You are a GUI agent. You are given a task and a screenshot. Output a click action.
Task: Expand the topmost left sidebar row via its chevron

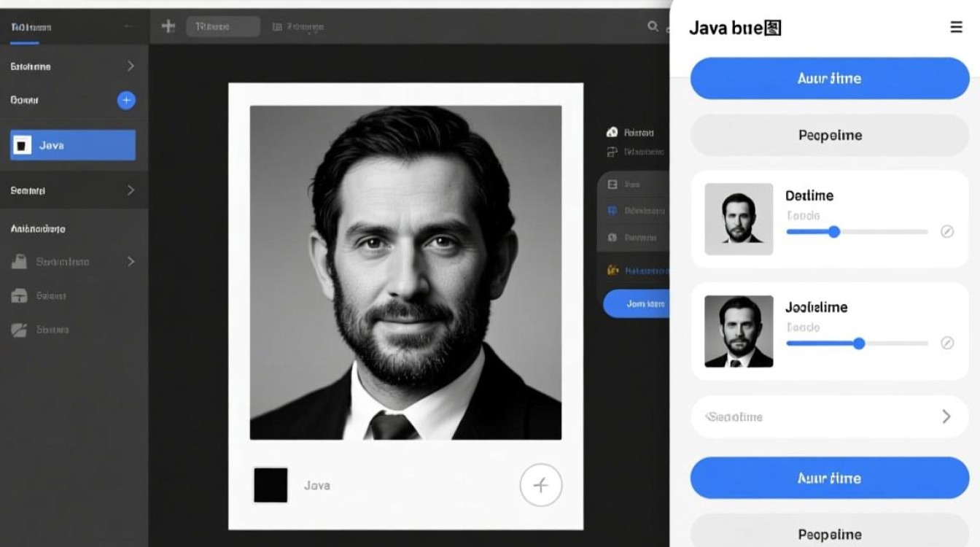(x=131, y=66)
